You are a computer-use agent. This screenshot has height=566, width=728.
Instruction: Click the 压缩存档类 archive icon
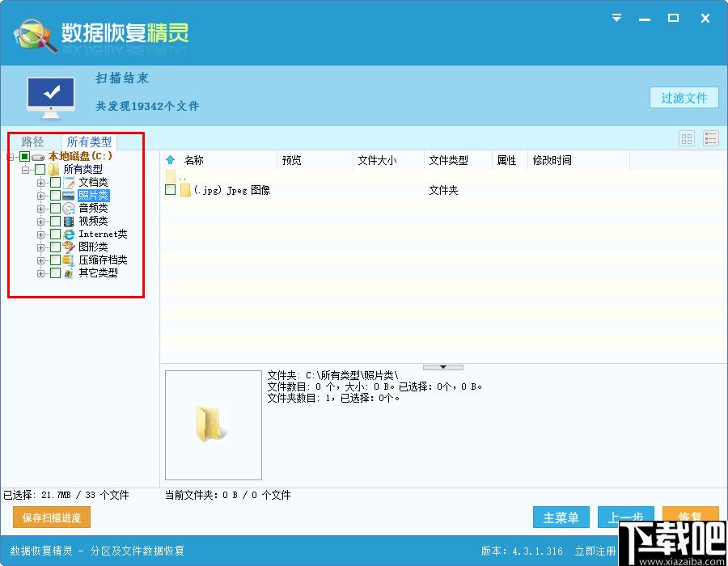pyautogui.click(x=69, y=260)
